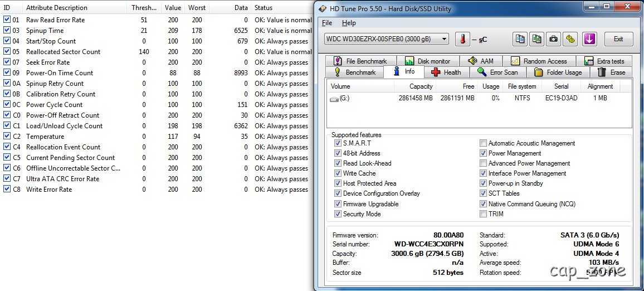The width and height of the screenshot is (644, 291).
Task: Toggle the Automatic Acoustic Management checkbox
Action: point(483,143)
